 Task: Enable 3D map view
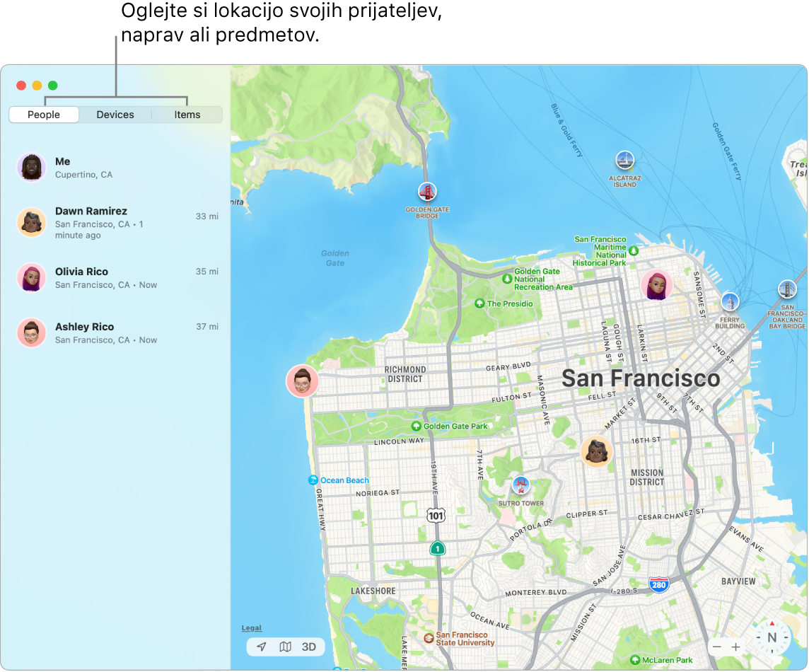point(308,646)
